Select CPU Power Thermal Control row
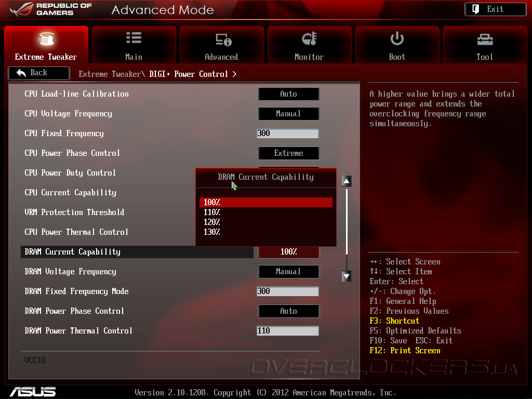532x399 pixels. coord(76,232)
